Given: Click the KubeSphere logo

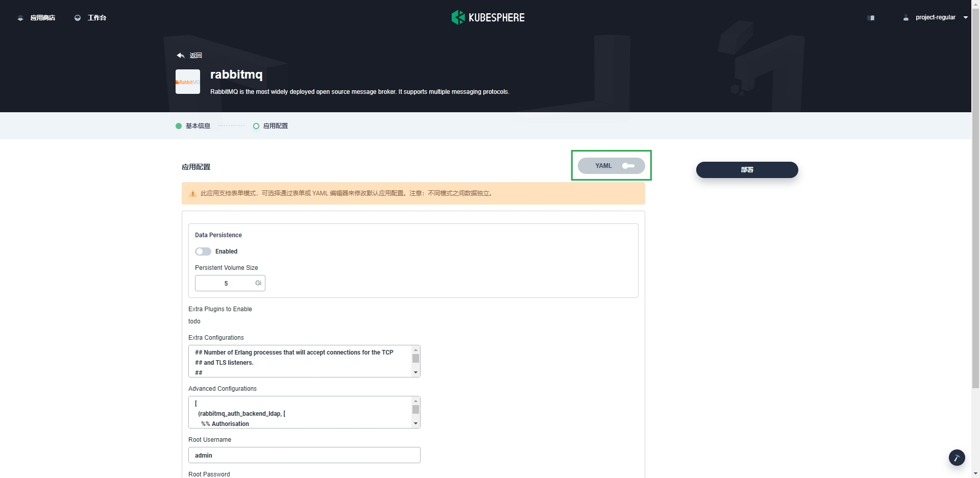Looking at the screenshot, I should pyautogui.click(x=488, y=17).
